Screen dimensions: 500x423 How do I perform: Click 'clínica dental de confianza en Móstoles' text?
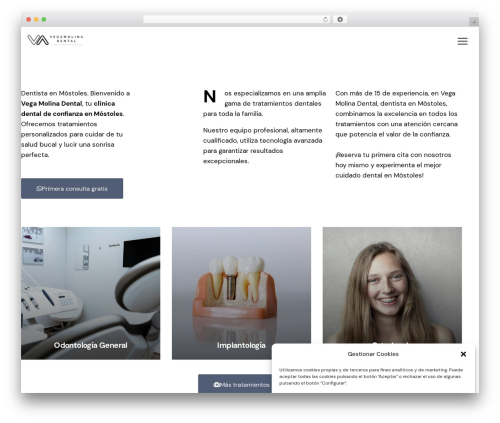[x=72, y=109]
